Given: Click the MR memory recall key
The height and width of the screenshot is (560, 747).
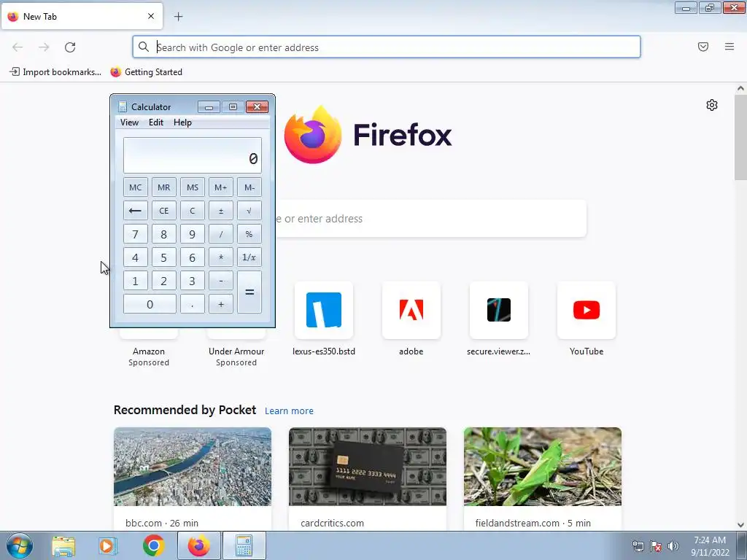Looking at the screenshot, I should [164, 187].
